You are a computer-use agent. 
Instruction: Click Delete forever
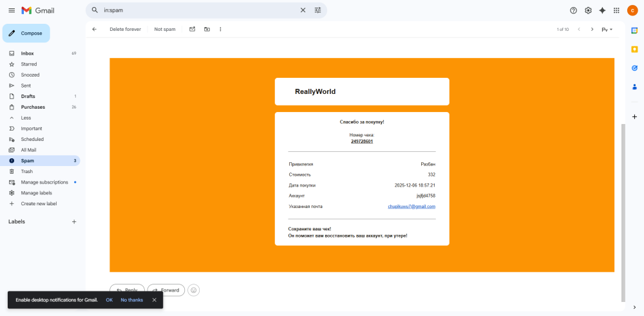tap(126, 29)
